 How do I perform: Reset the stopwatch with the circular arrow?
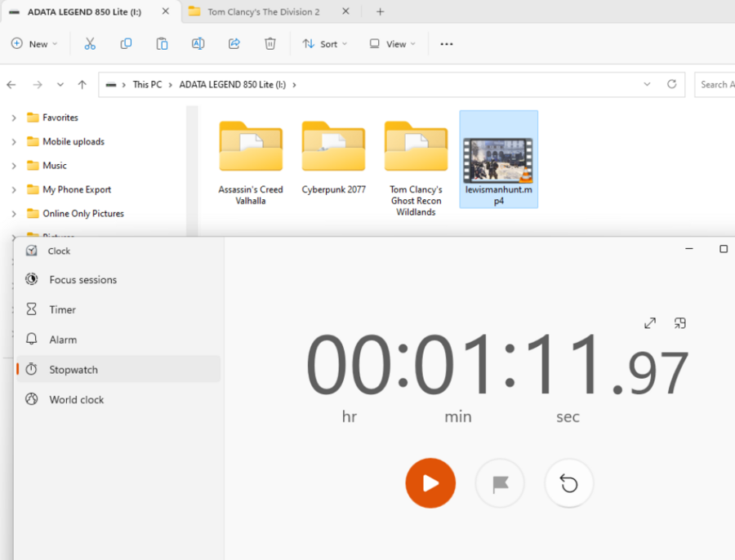[569, 483]
